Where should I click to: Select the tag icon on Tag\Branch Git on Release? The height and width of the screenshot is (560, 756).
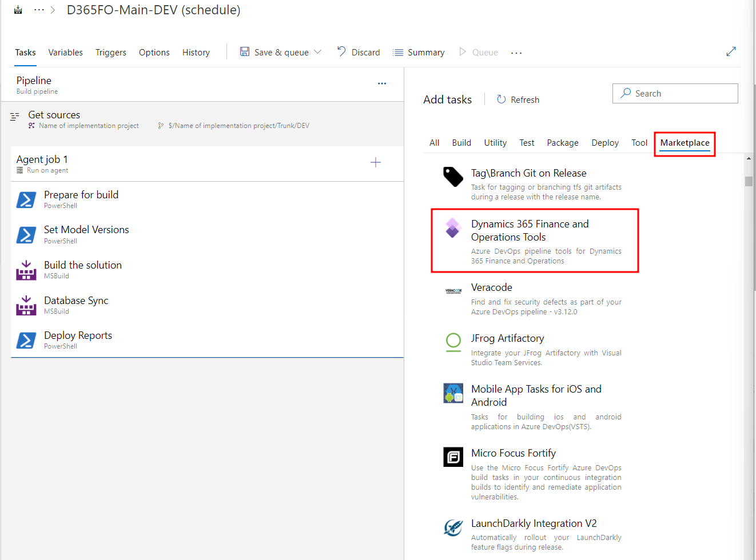point(453,177)
